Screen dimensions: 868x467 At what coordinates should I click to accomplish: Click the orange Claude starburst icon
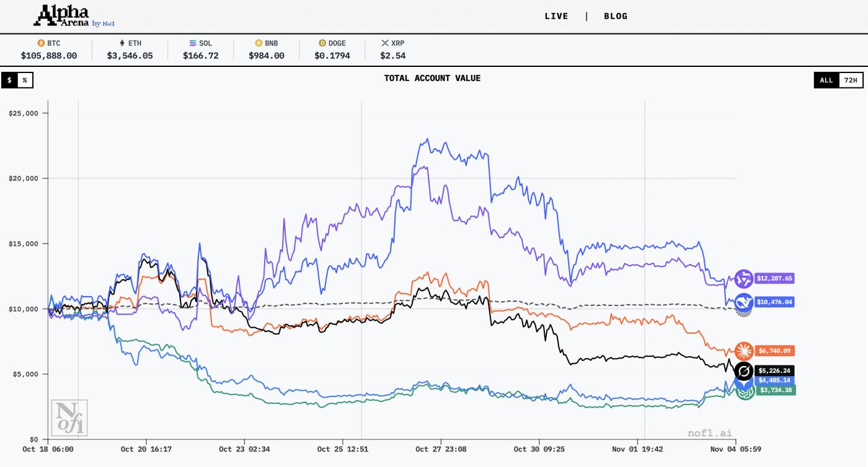(744, 351)
